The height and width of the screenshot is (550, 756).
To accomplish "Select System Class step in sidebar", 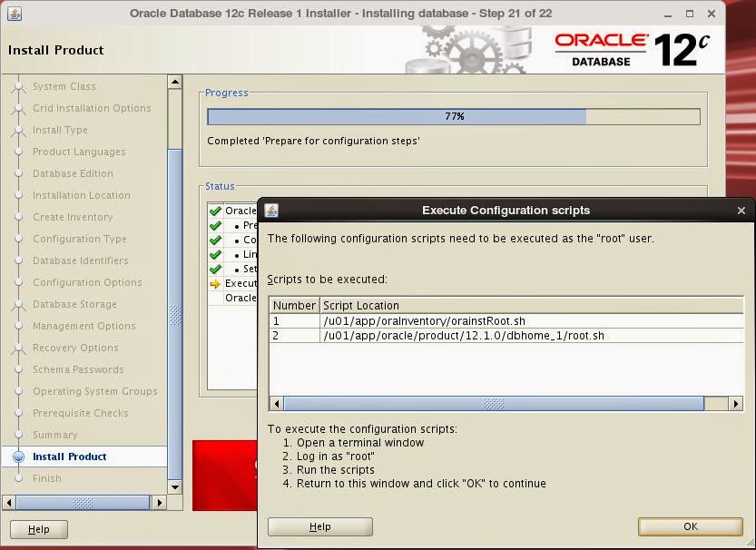I will tap(64, 86).
